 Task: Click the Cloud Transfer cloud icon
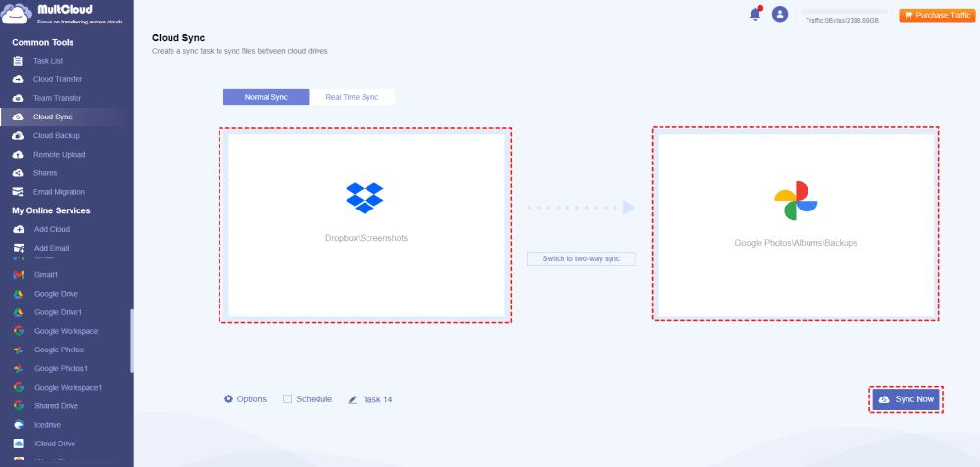[18, 80]
